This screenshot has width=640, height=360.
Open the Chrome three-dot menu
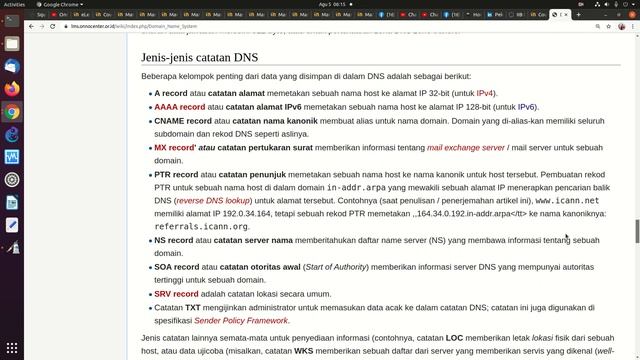(633, 26)
